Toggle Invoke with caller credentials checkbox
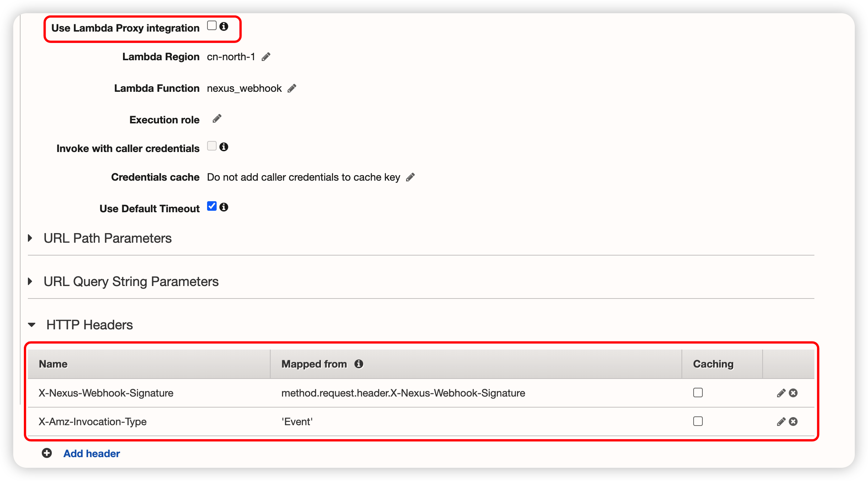The image size is (868, 481). [x=212, y=146]
